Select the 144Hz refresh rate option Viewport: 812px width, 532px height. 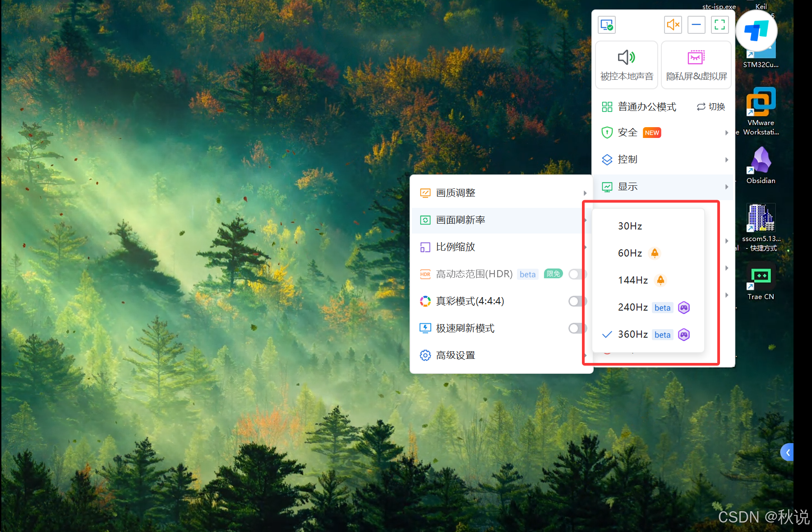tap(633, 280)
